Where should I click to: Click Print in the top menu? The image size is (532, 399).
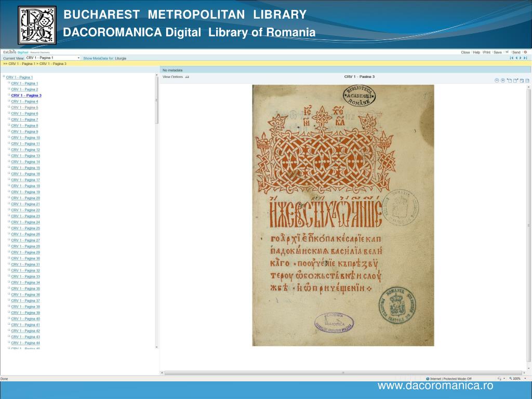point(487,52)
